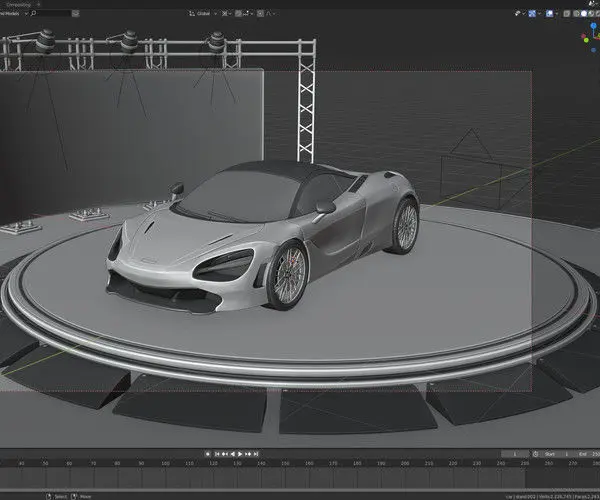Toggle X-ray view mode

(x=567, y=13)
